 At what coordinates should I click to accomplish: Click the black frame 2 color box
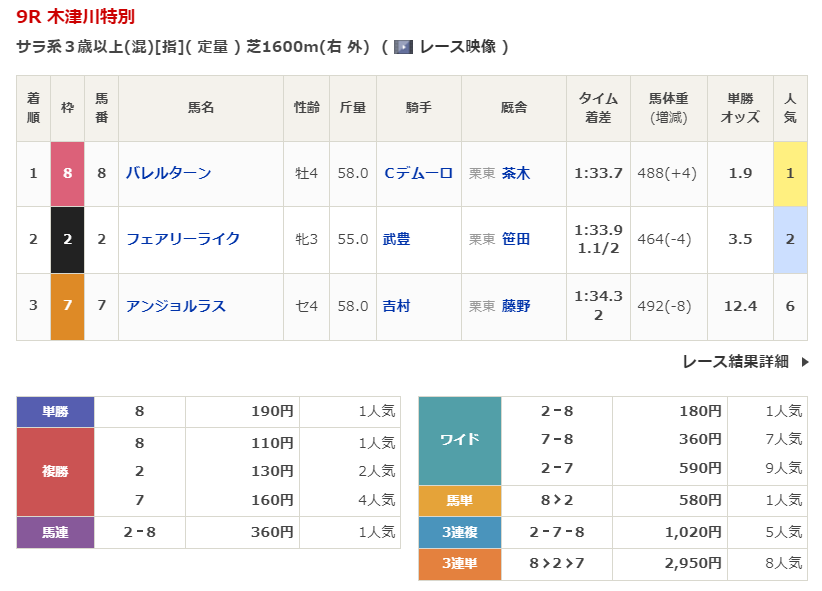68,239
